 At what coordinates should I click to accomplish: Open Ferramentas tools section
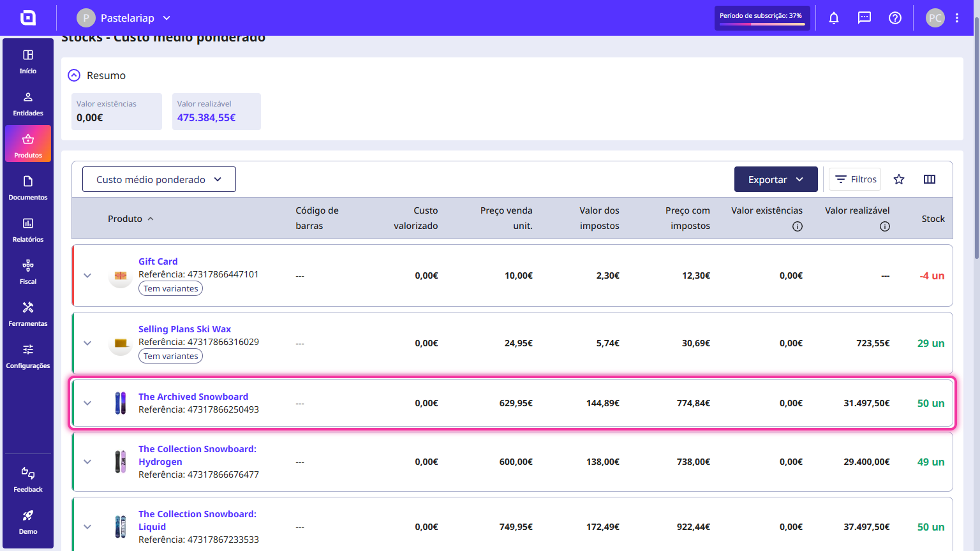[x=28, y=314]
